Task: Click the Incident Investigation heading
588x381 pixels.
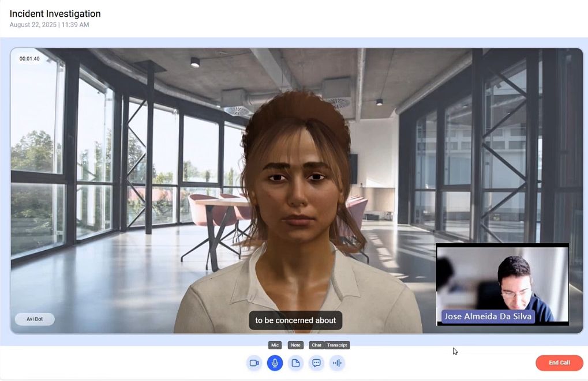Action: click(55, 14)
